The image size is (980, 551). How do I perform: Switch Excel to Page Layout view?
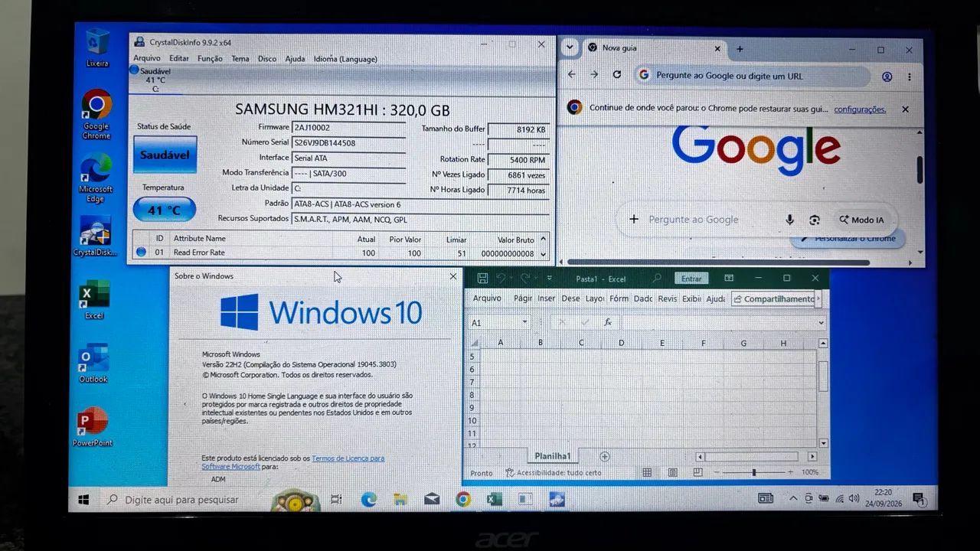pyautogui.click(x=672, y=473)
